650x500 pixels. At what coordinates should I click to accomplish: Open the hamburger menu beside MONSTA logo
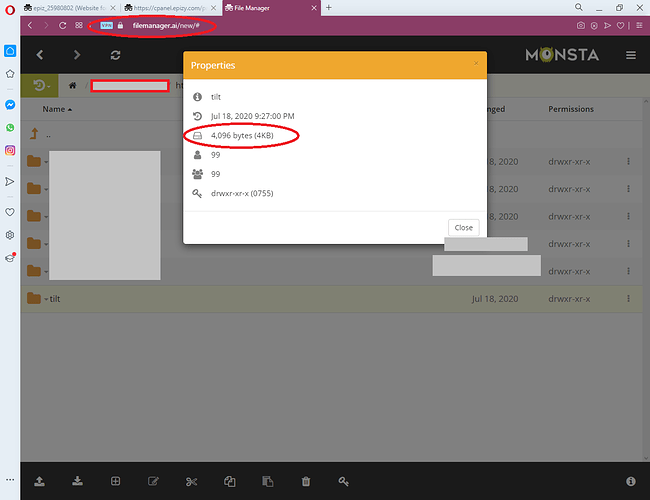[x=631, y=55]
